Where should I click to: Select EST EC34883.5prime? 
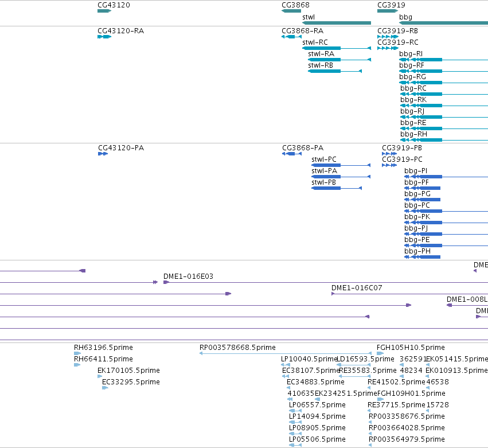point(288,388)
